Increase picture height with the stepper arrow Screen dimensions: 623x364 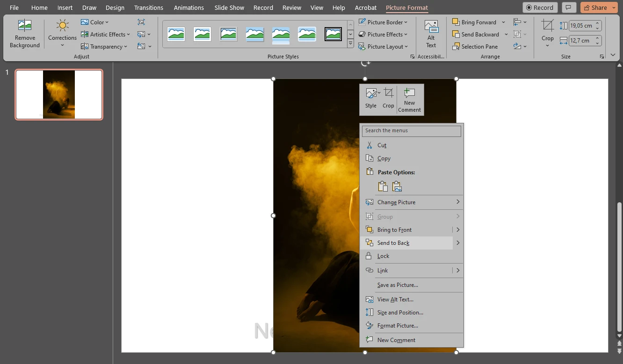click(598, 22)
